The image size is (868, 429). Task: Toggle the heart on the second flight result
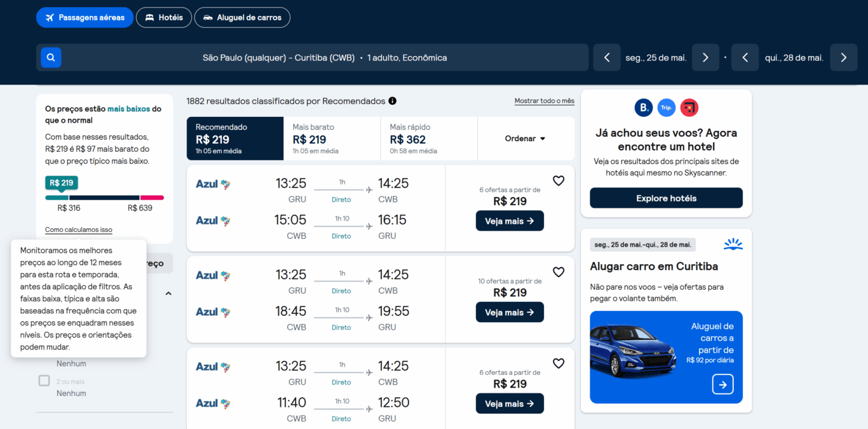[559, 272]
